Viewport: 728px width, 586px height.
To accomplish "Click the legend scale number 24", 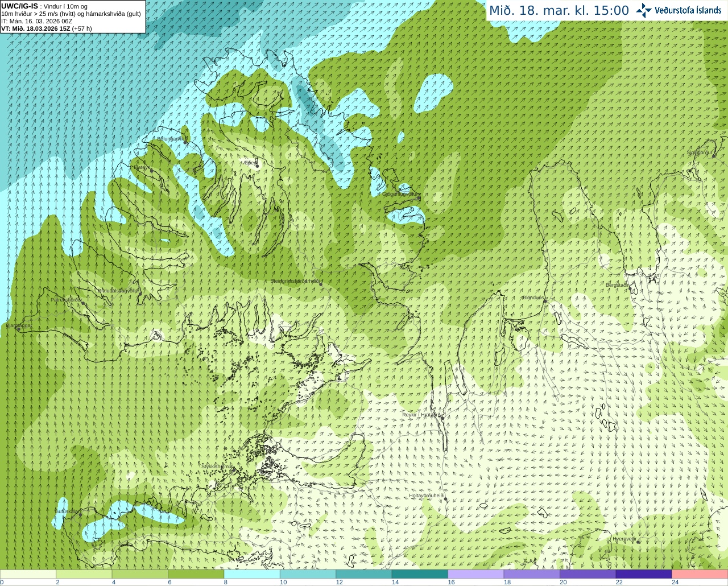I will click(675, 582).
